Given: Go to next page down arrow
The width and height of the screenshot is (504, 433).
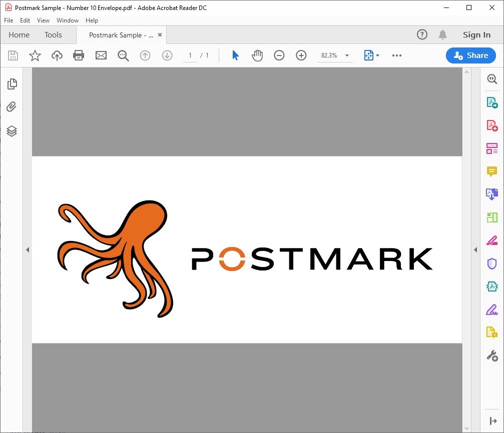Looking at the screenshot, I should (x=167, y=55).
